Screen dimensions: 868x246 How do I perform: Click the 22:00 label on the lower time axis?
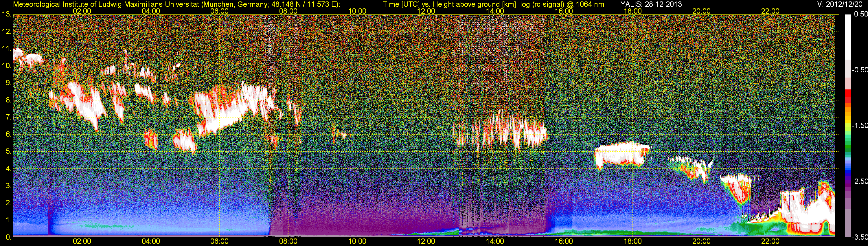click(x=770, y=241)
